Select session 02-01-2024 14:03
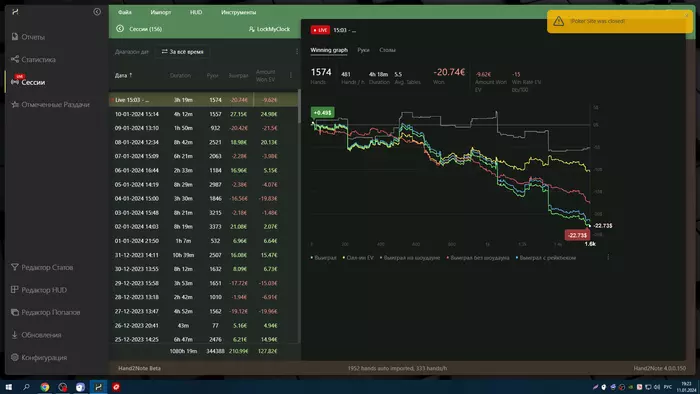The width and height of the screenshot is (700, 394). (x=203, y=227)
